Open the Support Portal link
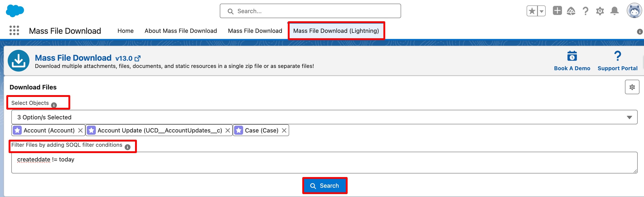The height and width of the screenshot is (197, 644). (617, 68)
